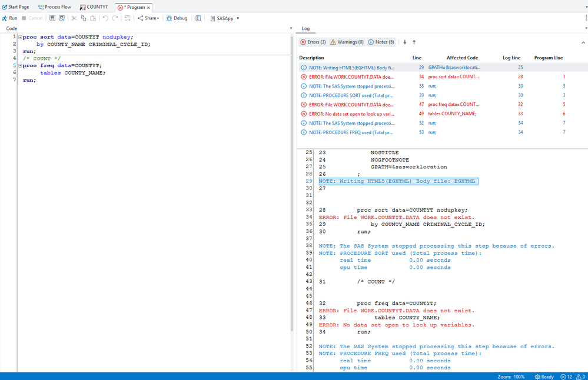
Task: Click the Cut scissors icon
Action: click(x=74, y=18)
